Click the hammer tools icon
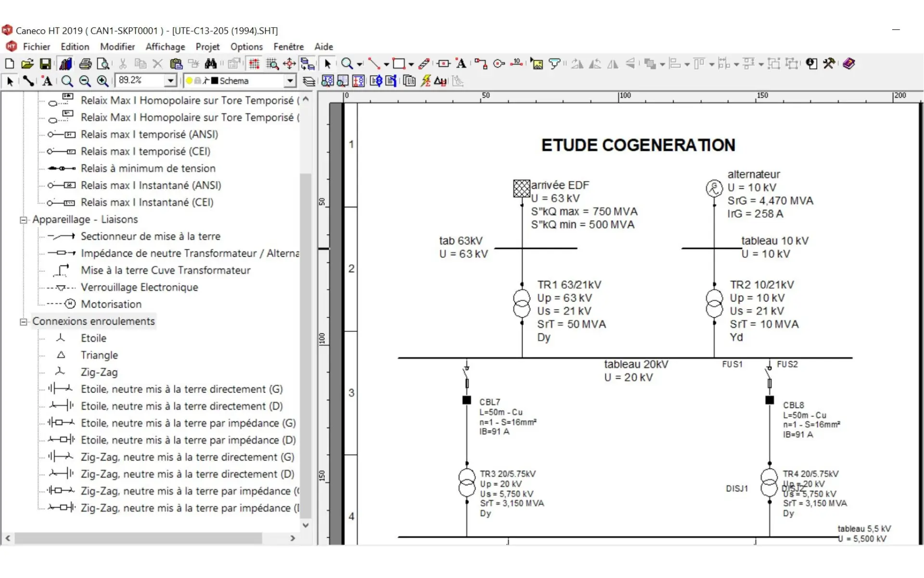This screenshot has height=578, width=924. 829,64
